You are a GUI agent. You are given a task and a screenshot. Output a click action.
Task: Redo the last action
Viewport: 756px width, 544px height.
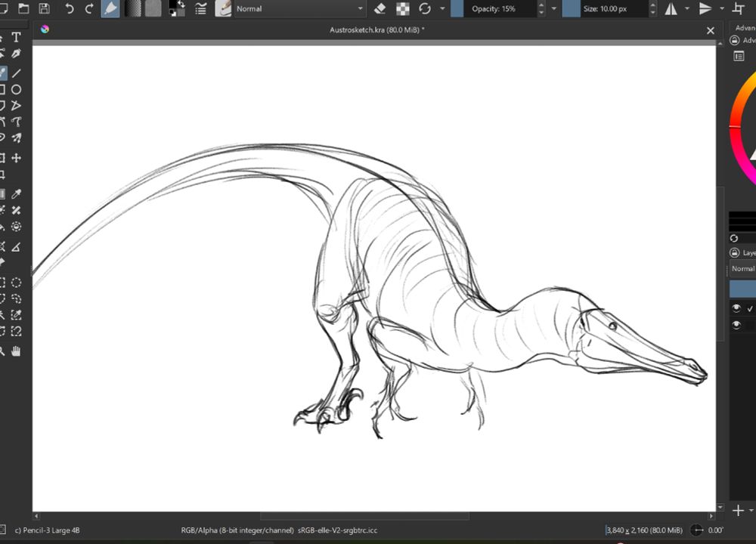tap(89, 8)
